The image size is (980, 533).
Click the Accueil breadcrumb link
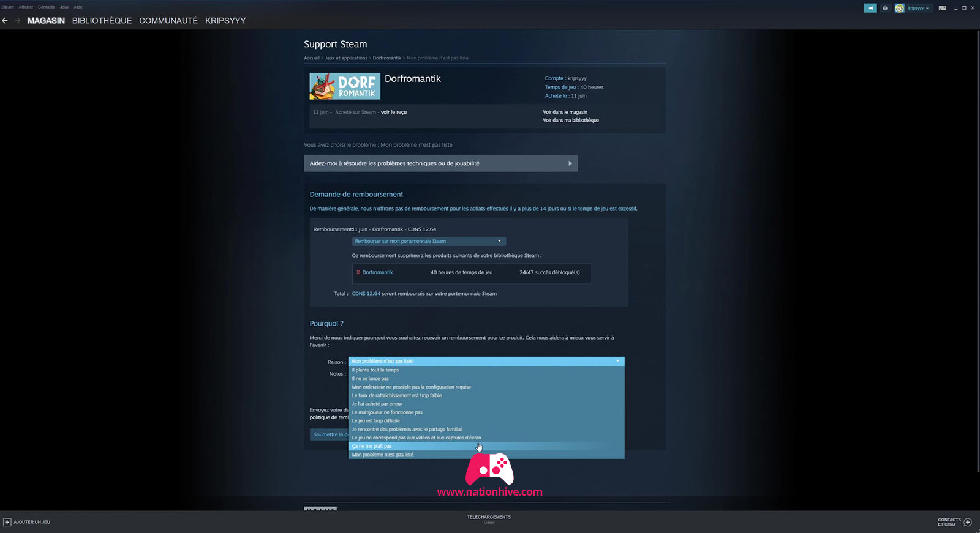click(312, 58)
